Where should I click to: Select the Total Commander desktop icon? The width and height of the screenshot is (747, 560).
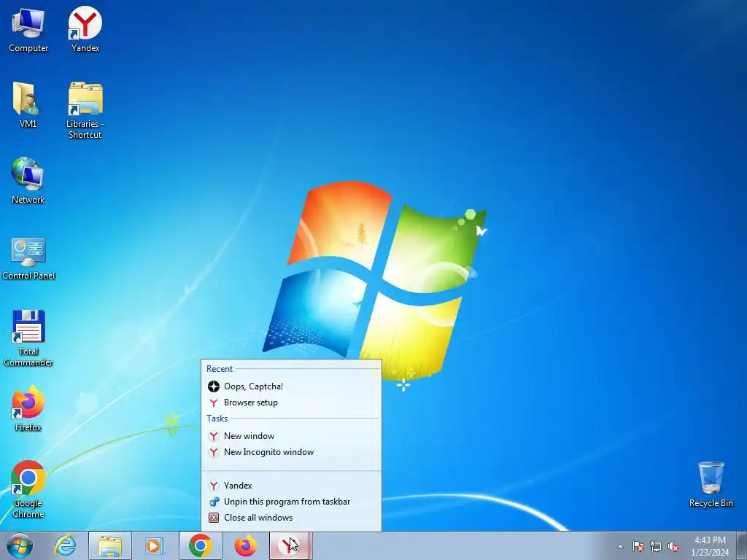click(x=28, y=338)
